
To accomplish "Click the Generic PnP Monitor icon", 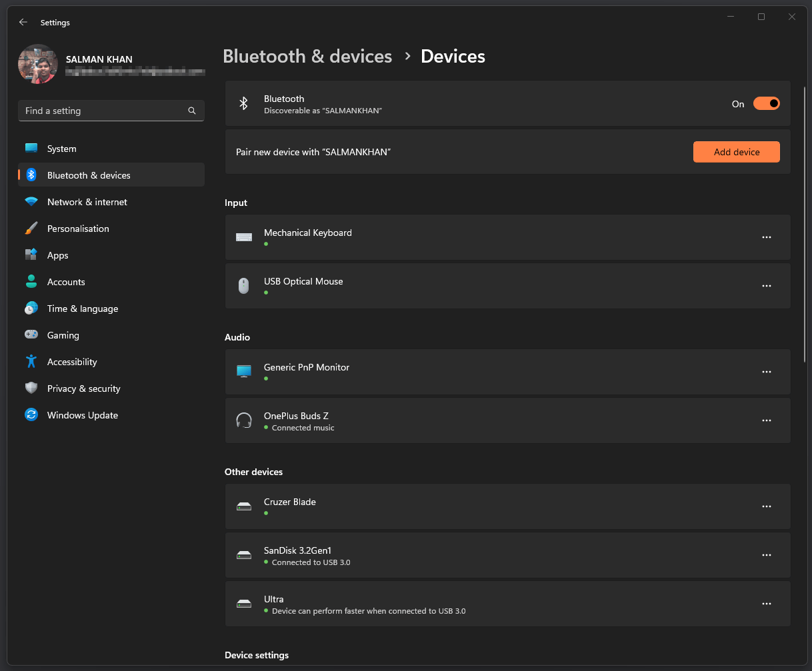I will coord(244,371).
